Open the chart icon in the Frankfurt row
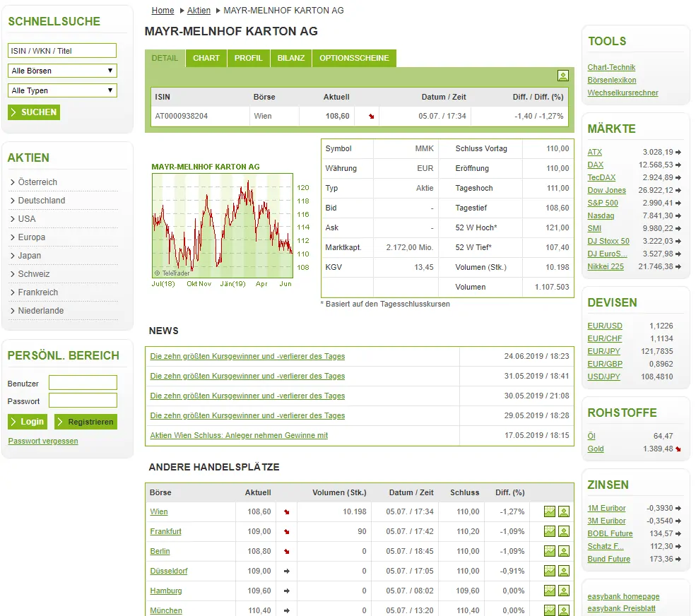Screen dimensions: 696x616 (550, 531)
